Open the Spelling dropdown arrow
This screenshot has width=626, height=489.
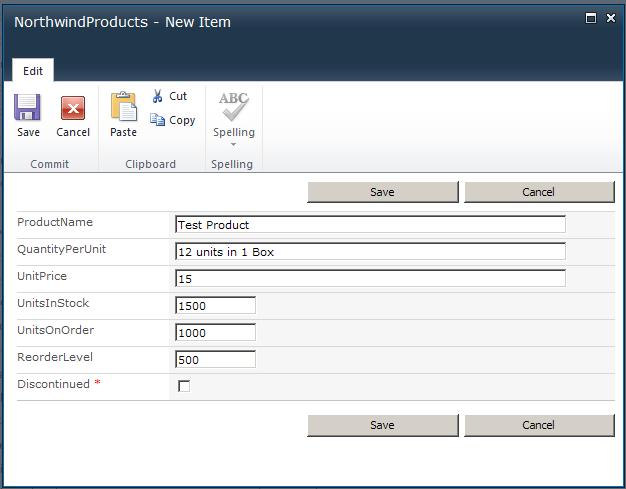(234, 144)
